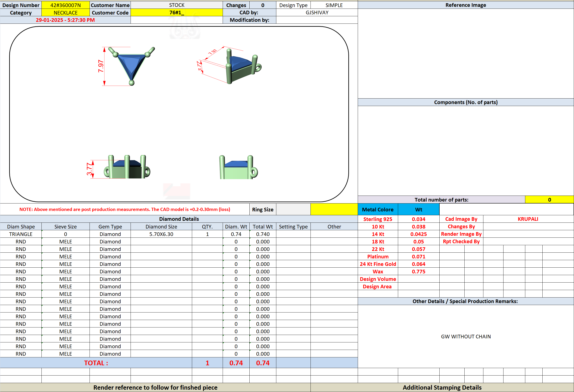
Task: Click the Render reference to follow footer
Action: tap(155, 388)
